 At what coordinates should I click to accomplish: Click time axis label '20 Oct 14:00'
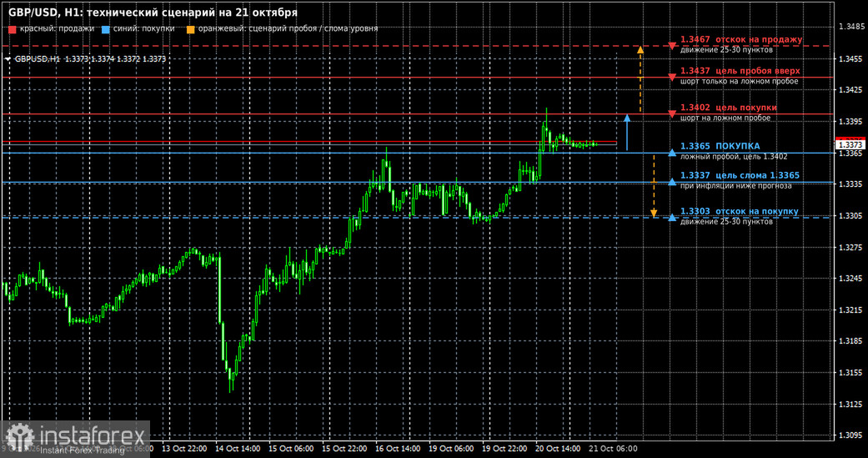[x=558, y=448]
